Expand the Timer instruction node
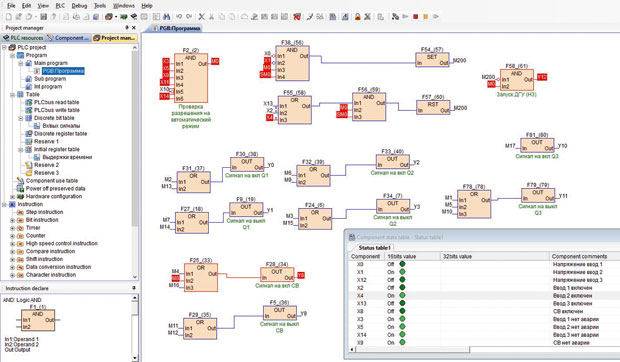The image size is (620, 362). pyautogui.click(x=12, y=228)
